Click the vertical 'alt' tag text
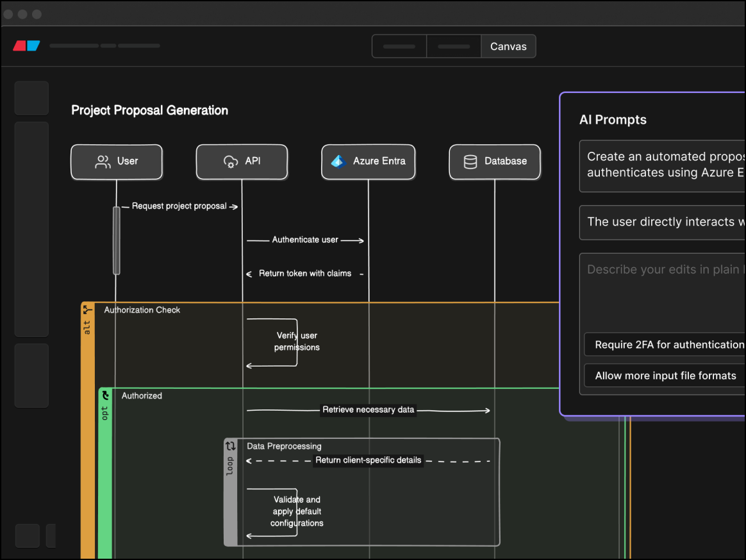Viewport: 746px width, 560px height. pyautogui.click(x=87, y=327)
